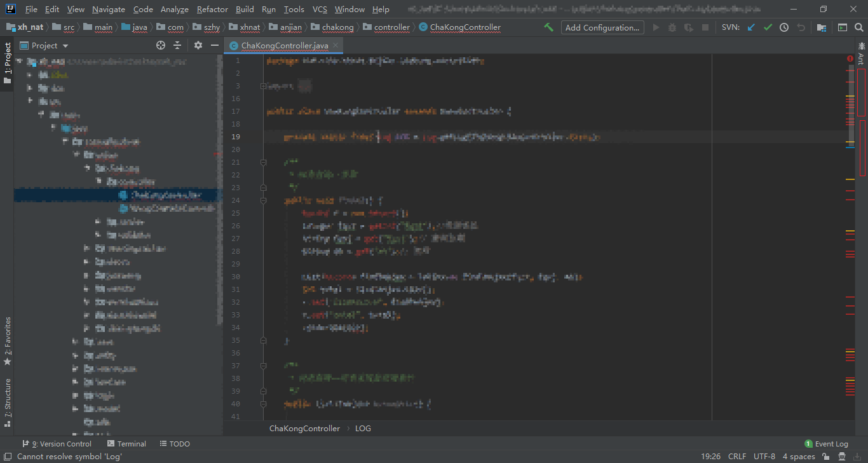
Task: Select Opened File with the crosshair icon
Action: [161, 45]
